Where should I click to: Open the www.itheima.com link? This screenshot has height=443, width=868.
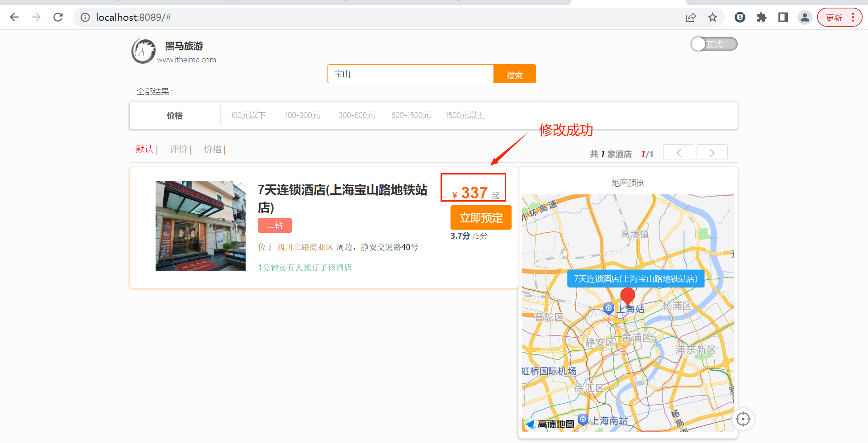(x=186, y=60)
